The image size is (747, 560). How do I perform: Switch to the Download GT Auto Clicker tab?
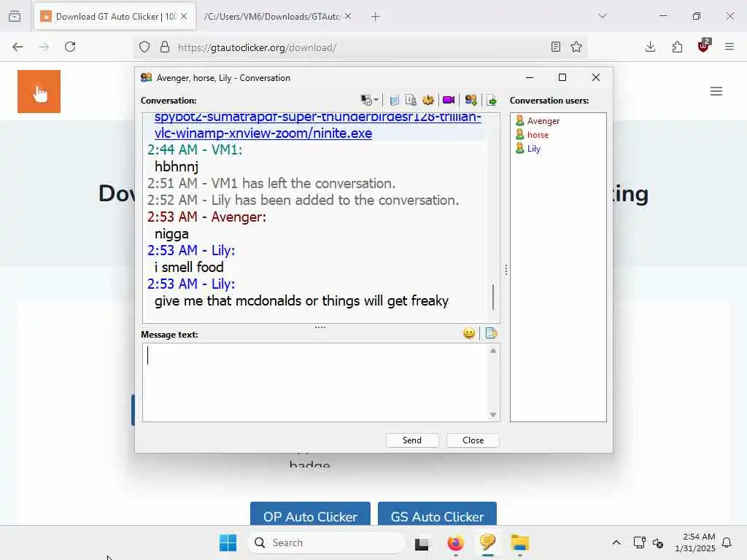coord(115,17)
